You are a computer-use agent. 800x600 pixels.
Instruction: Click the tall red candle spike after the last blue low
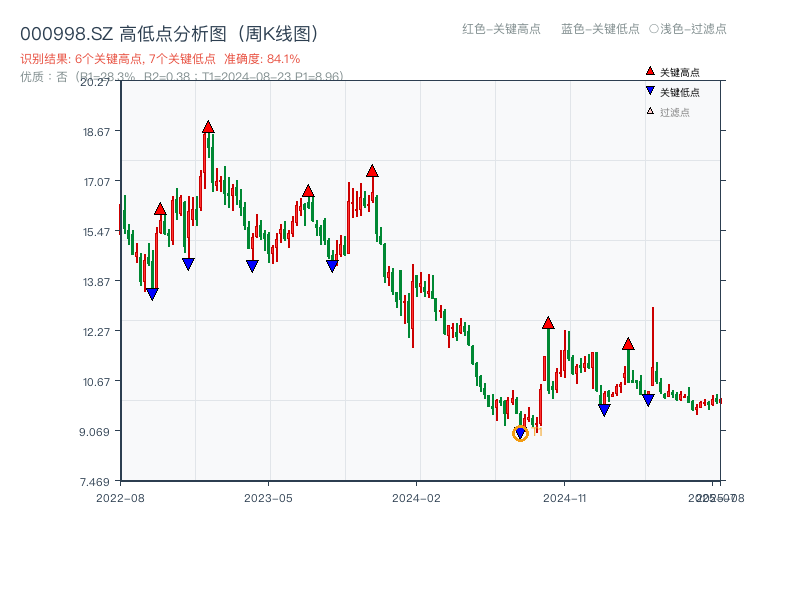(653, 346)
